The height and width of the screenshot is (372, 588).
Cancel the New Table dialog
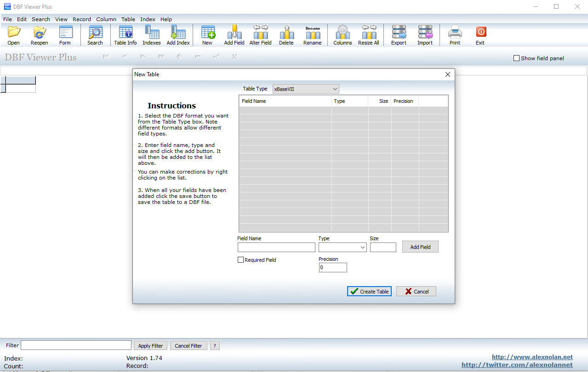[x=416, y=291]
